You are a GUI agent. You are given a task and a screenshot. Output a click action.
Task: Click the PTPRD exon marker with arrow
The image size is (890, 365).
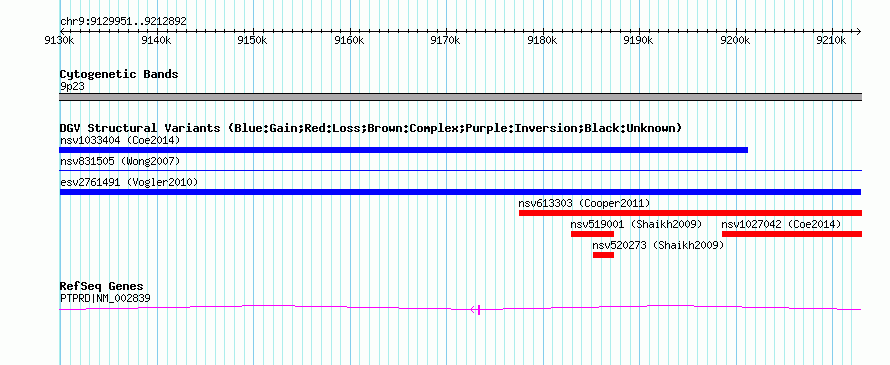[476, 309]
